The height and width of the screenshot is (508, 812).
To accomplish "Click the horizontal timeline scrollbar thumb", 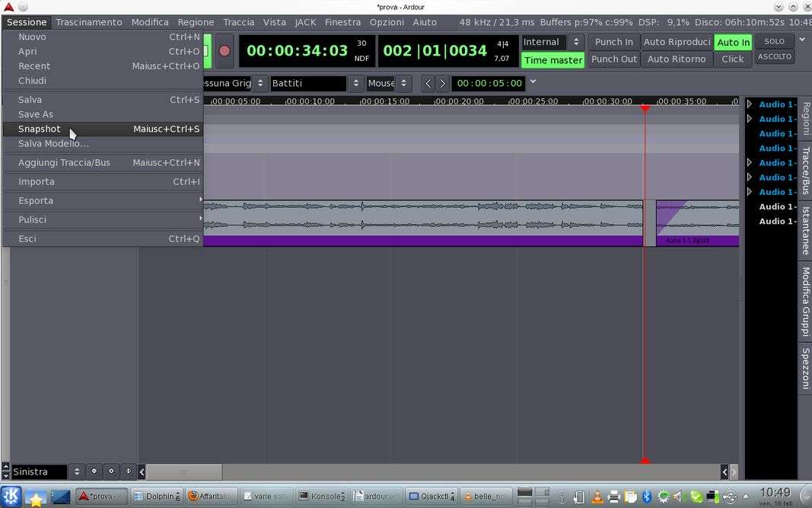I will pos(184,472).
